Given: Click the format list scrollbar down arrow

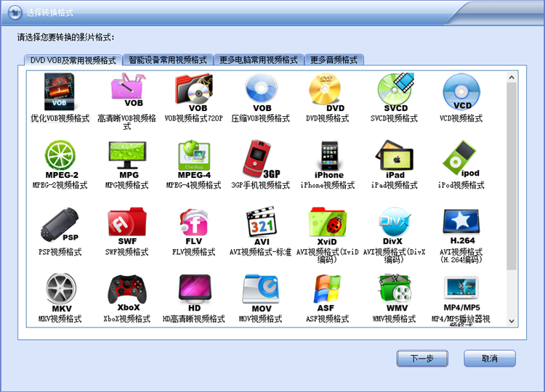Looking at the screenshot, I should pyautogui.click(x=512, y=321).
